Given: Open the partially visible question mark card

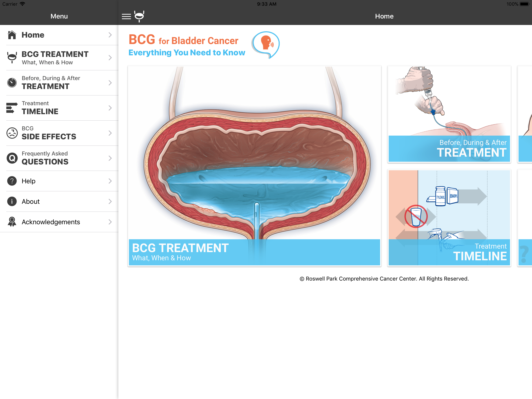Looking at the screenshot, I should point(525,218).
